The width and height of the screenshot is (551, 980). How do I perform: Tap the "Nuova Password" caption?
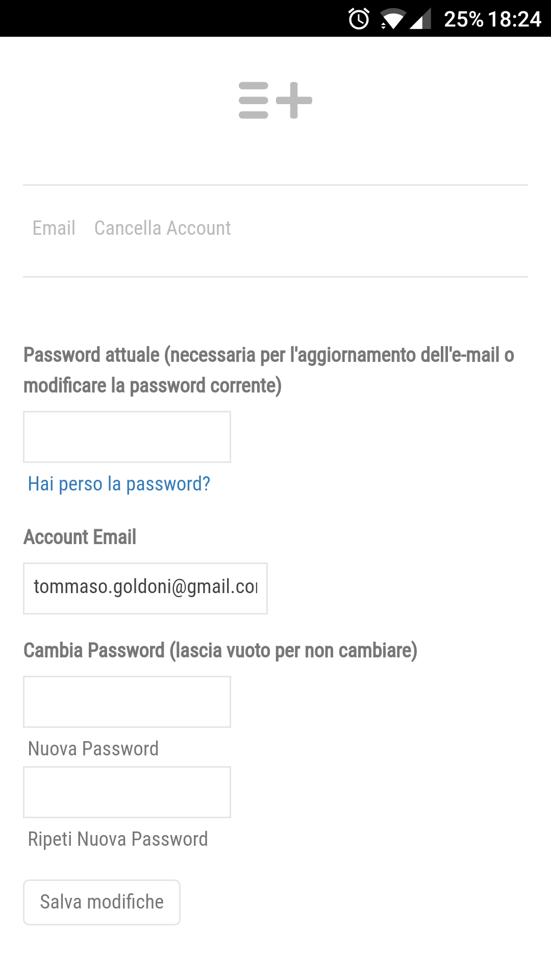[x=93, y=749]
